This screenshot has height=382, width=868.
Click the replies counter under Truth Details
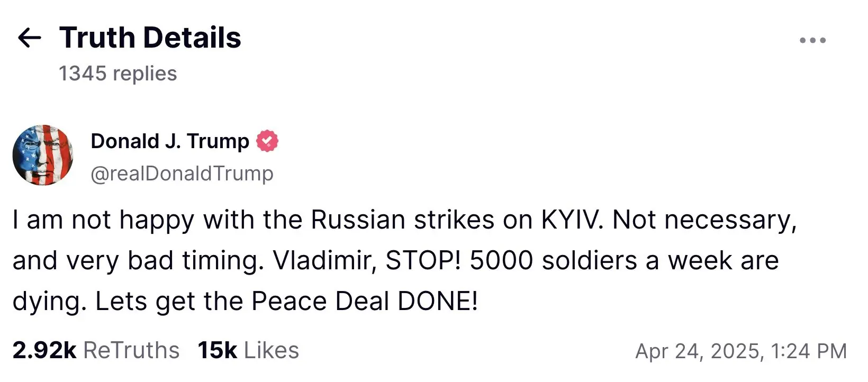[117, 74]
